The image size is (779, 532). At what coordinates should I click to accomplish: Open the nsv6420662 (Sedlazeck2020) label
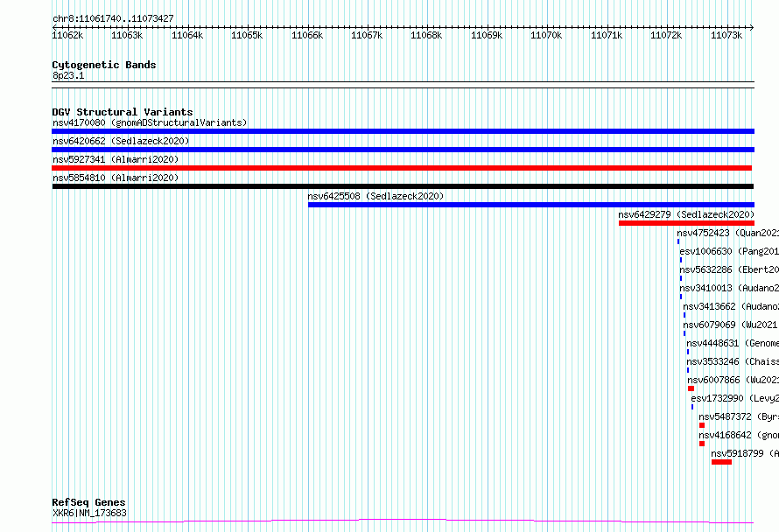[x=121, y=141]
